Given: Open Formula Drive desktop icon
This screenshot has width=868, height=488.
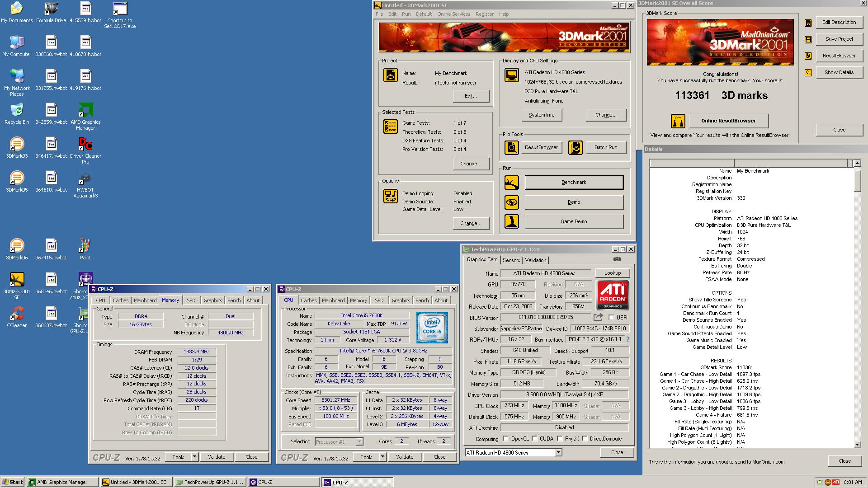Looking at the screenshot, I should 51,13.
